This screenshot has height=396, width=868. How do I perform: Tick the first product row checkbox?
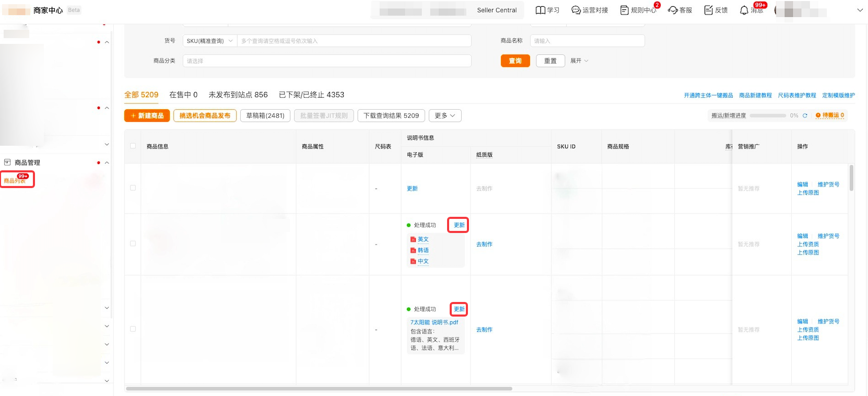[x=133, y=188]
